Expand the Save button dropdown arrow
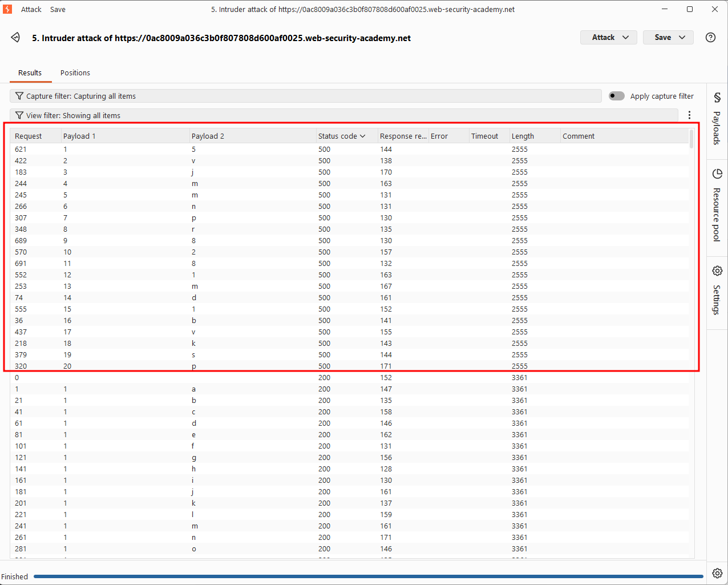 [682, 37]
